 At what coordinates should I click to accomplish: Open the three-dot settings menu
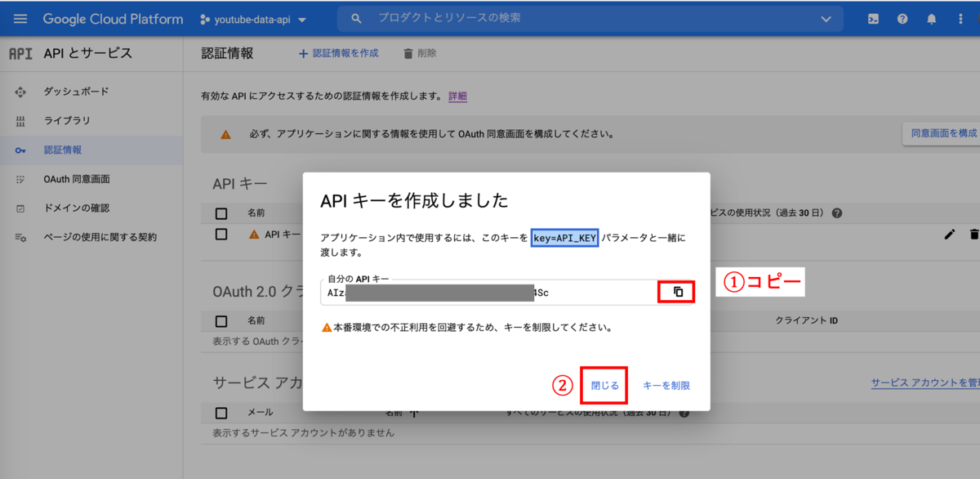960,19
